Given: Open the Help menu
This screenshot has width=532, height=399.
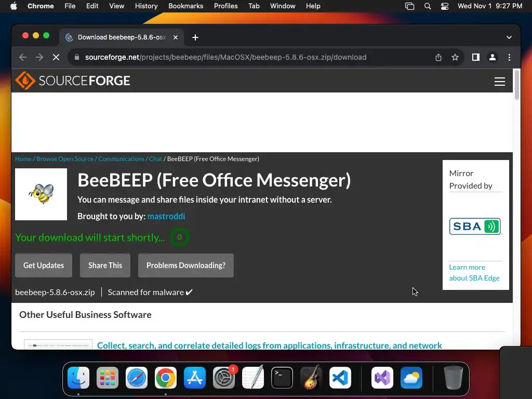Looking at the screenshot, I should click(x=313, y=6).
